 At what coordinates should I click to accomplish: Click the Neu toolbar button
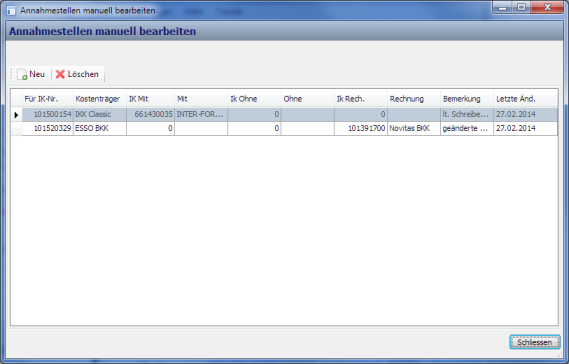click(31, 74)
